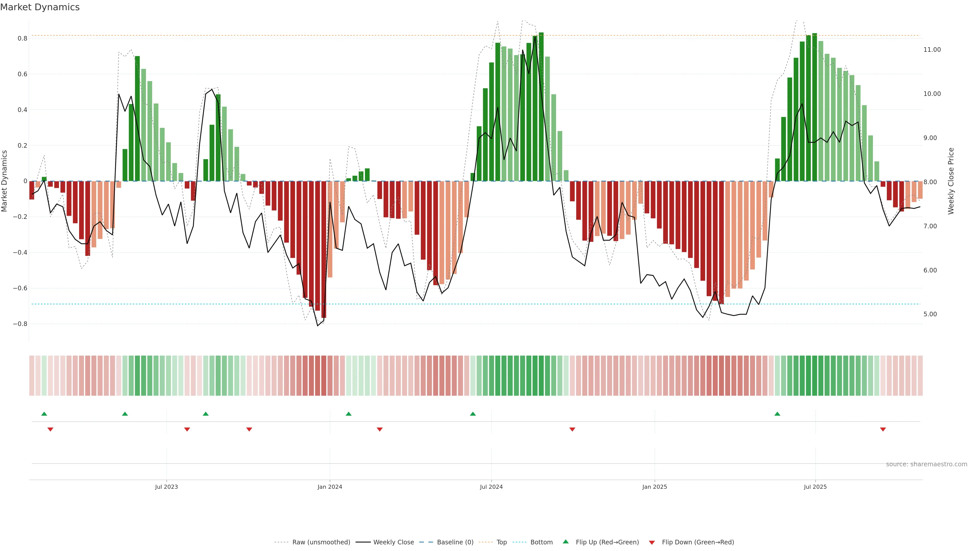Click the flip-down marker between Jul 2024 and Jan 2025
Viewport: 980px width, 551px height.
pos(572,429)
